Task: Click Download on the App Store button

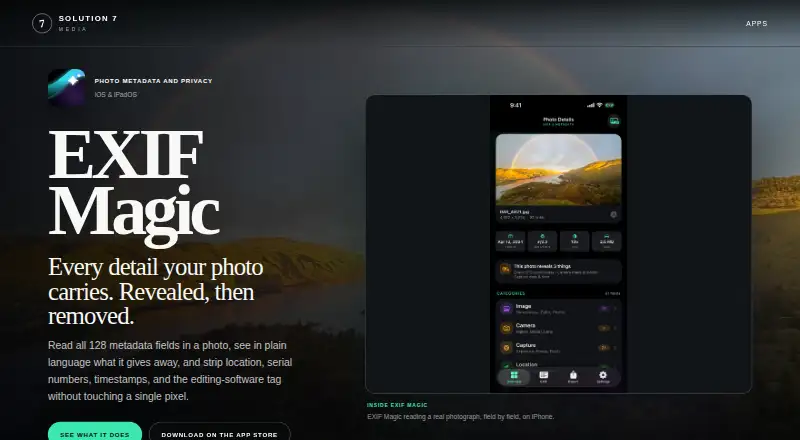Action: point(219,432)
